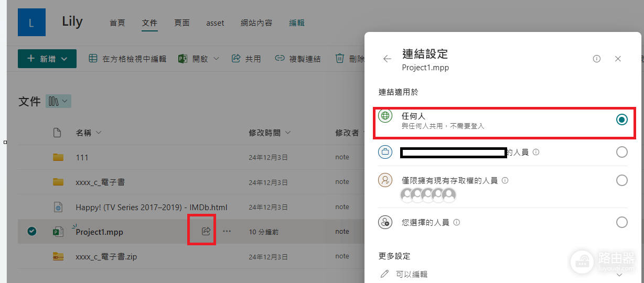
Task: Click the 修改者 column header
Action: coord(348,133)
